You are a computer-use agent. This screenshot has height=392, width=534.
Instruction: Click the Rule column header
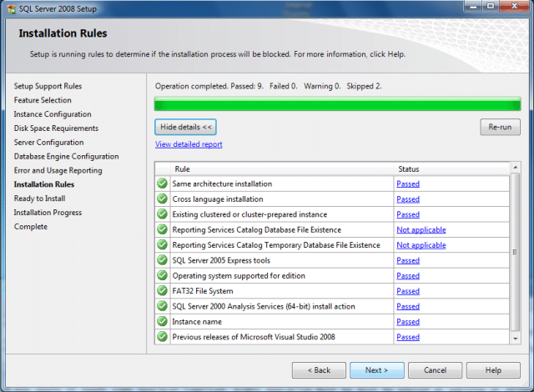coord(282,169)
